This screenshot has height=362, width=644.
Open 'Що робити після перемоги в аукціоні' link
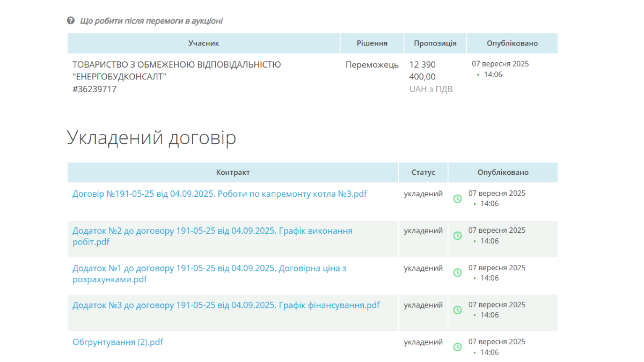click(151, 21)
